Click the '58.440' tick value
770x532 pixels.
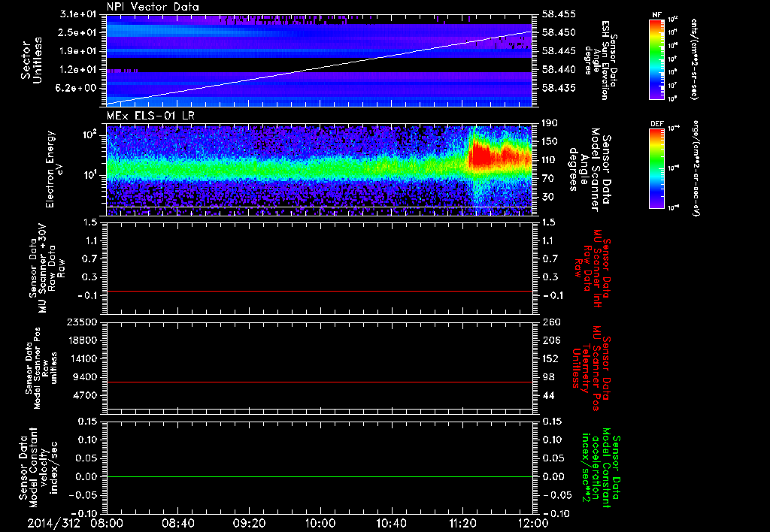(x=559, y=70)
